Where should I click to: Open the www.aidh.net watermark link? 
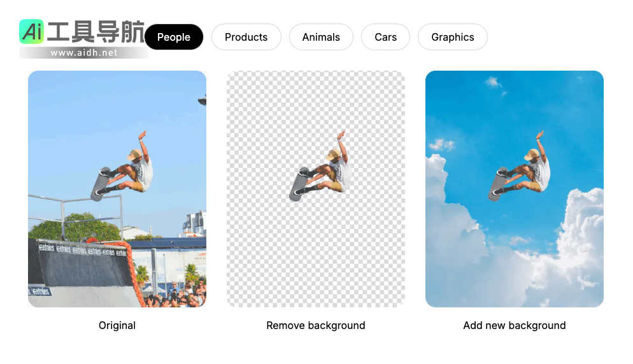tap(83, 53)
